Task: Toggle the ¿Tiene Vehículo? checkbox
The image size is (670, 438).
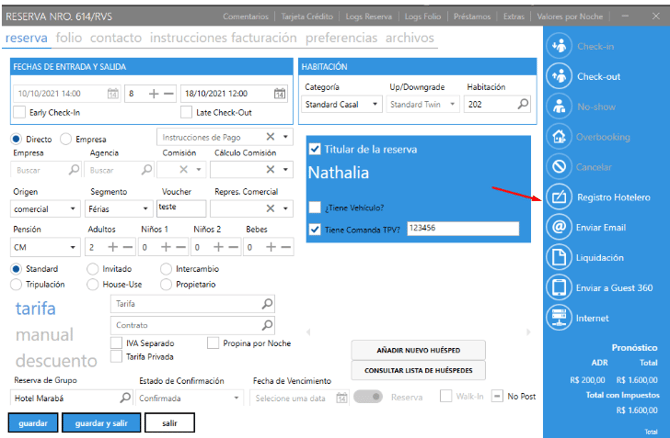Action: coord(315,207)
